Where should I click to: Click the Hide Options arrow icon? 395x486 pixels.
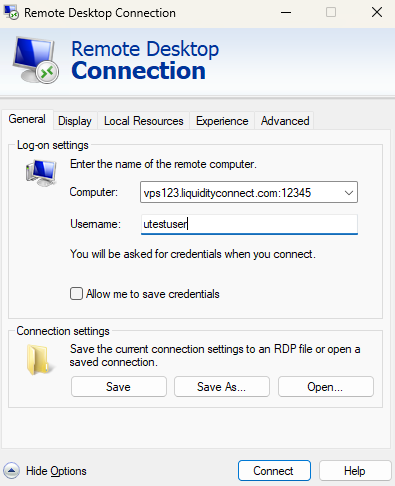pos(12,471)
